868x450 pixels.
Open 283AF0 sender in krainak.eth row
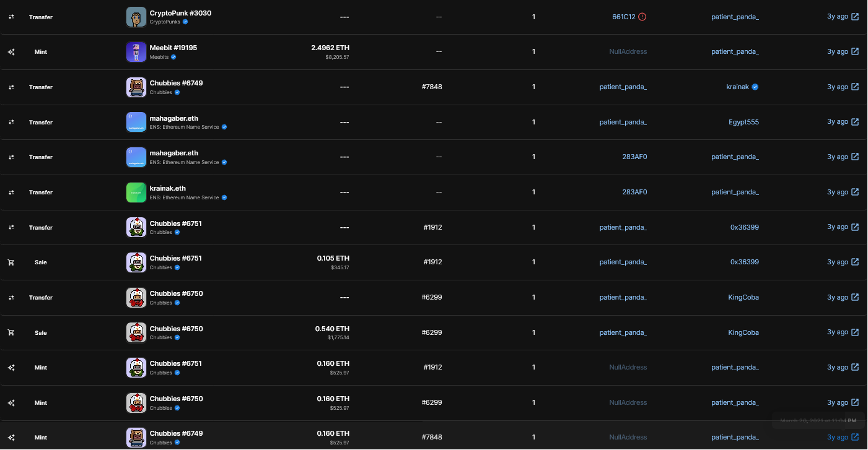click(x=634, y=192)
